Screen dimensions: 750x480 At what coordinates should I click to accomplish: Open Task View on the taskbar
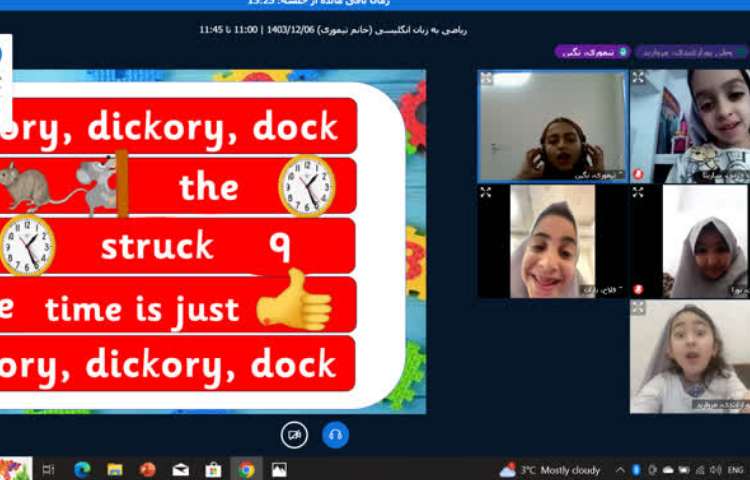(x=48, y=470)
